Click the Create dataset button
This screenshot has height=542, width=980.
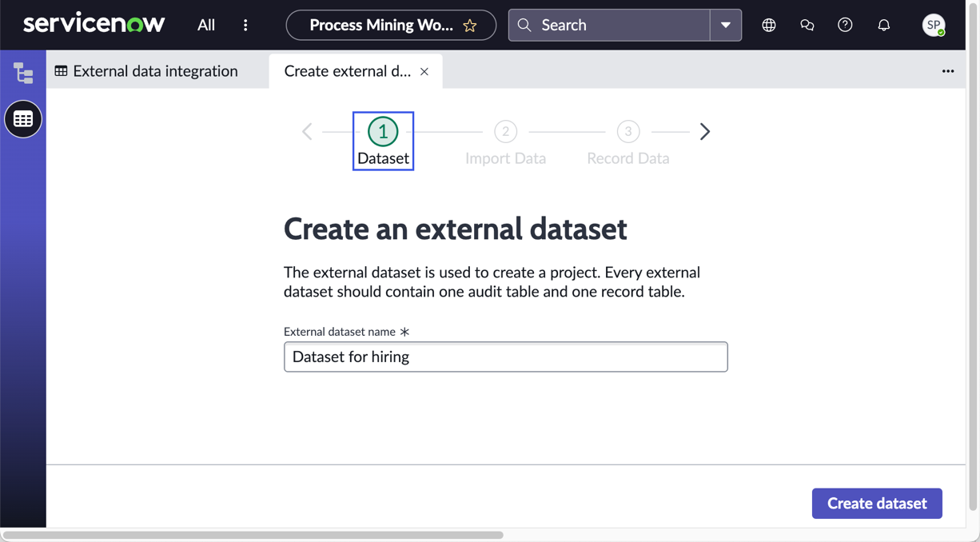[x=877, y=504]
